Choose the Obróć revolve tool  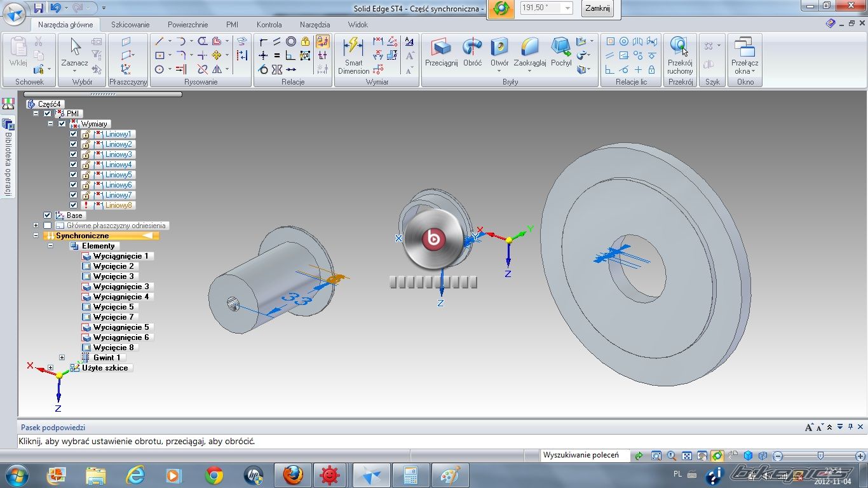click(x=472, y=51)
